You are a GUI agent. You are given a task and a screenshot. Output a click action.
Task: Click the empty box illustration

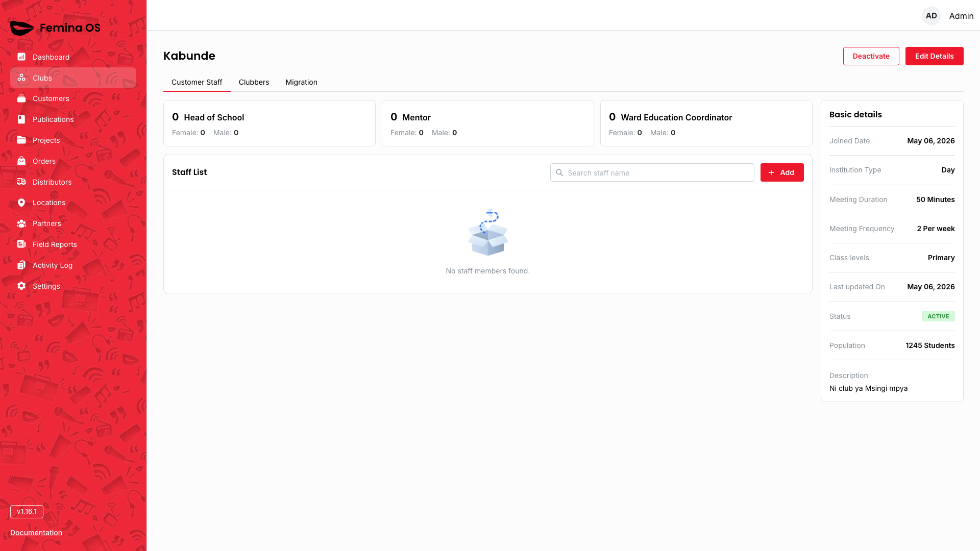(488, 233)
